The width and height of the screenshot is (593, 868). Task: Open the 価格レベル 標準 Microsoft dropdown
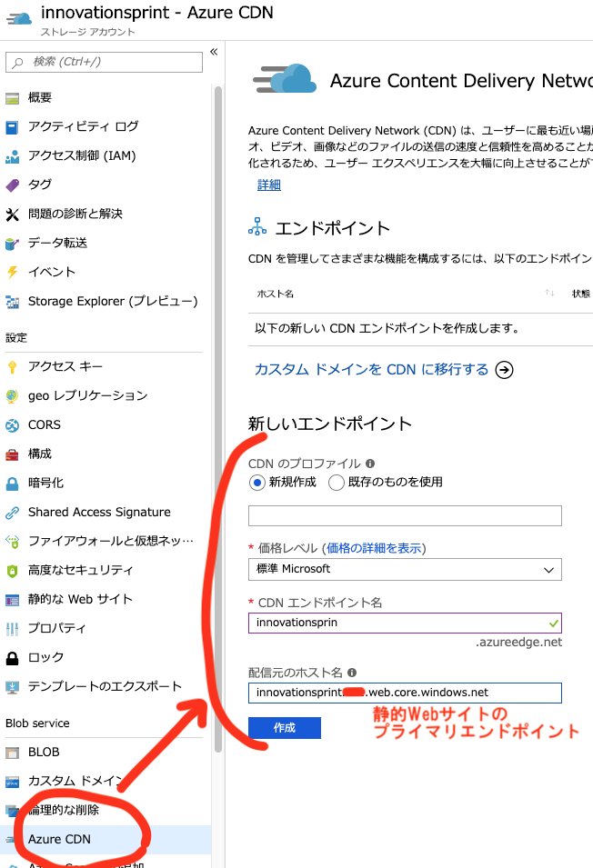pyautogui.click(x=405, y=570)
